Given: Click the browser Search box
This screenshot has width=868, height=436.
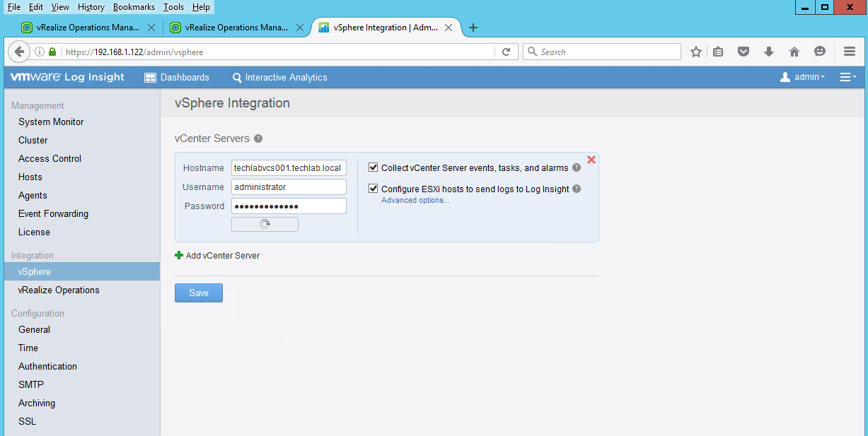Looking at the screenshot, I should coord(602,52).
